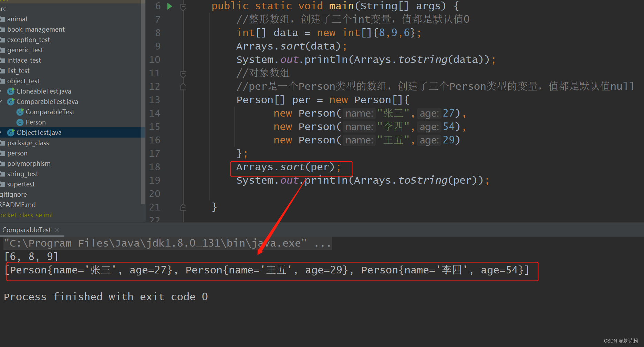The width and height of the screenshot is (644, 347).
Task: Select the polymorphism folder
Action: [x=29, y=164]
